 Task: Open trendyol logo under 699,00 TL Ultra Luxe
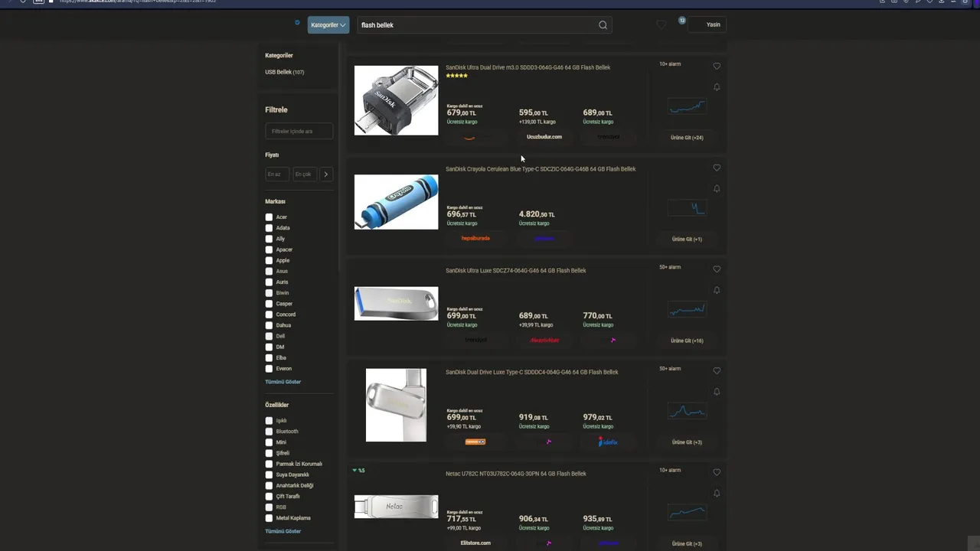pos(475,340)
